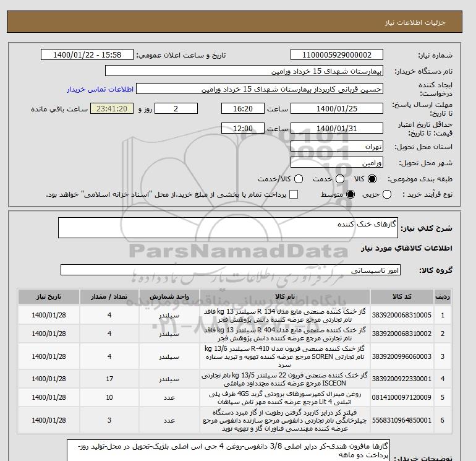
Task: Select the کالا/خدمت radio button
Action: (299, 179)
